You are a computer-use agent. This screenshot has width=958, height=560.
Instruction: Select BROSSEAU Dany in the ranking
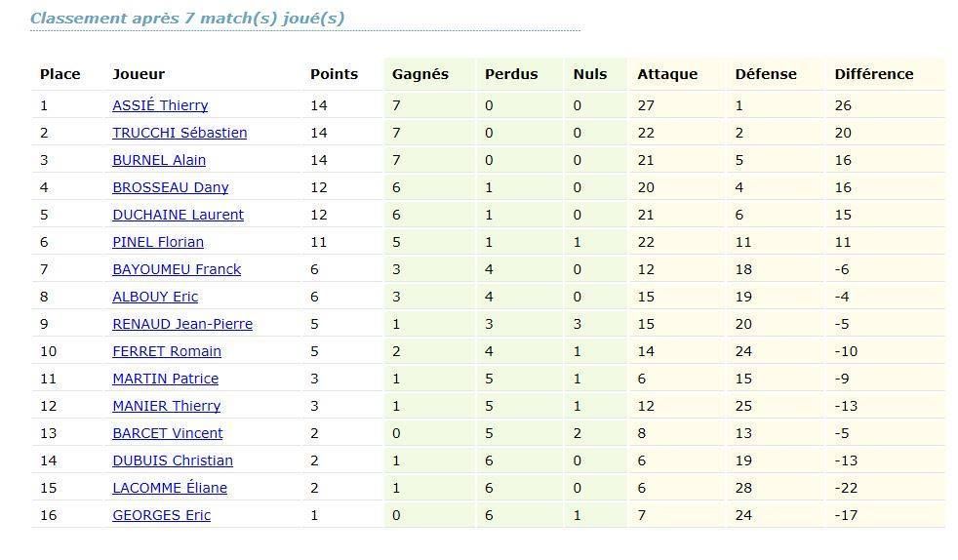[x=171, y=187]
